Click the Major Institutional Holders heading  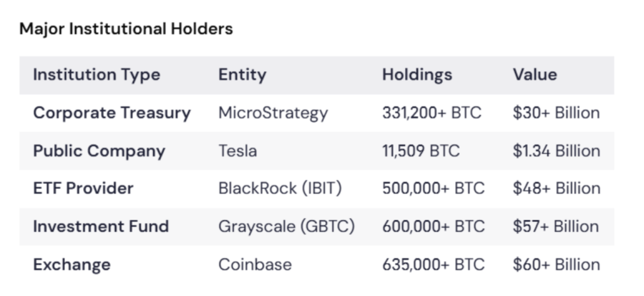[126, 29]
